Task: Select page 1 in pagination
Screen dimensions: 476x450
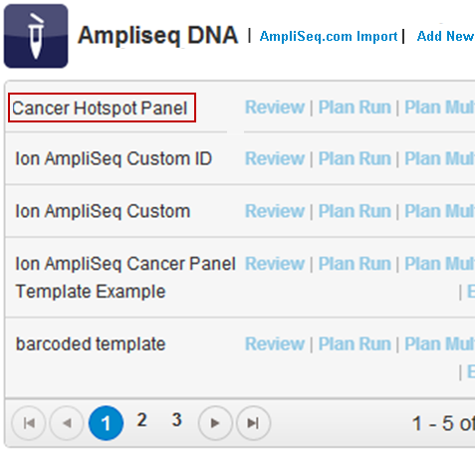Action: click(106, 423)
